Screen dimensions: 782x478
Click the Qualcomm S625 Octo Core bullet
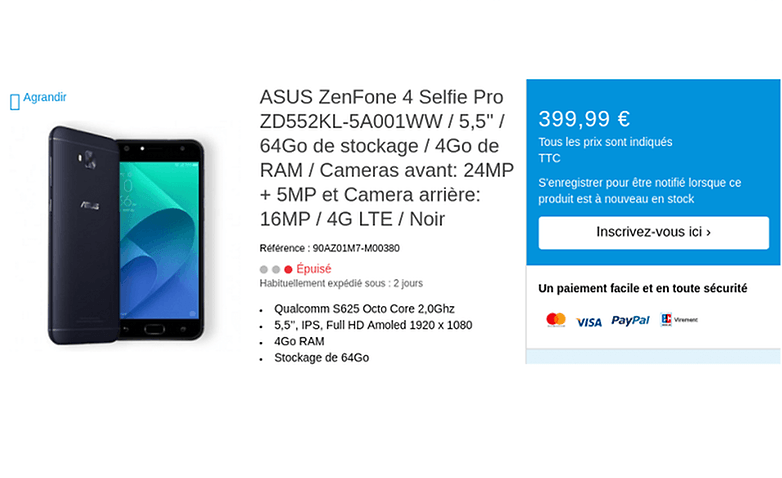tap(363, 309)
